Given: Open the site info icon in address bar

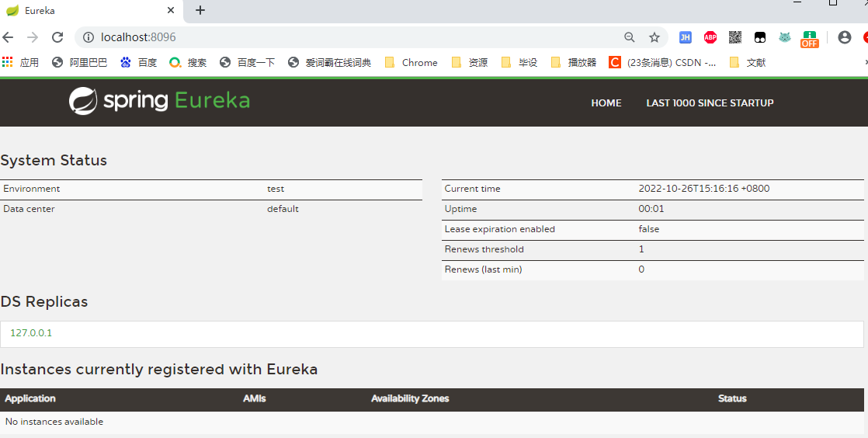Looking at the screenshot, I should point(88,37).
